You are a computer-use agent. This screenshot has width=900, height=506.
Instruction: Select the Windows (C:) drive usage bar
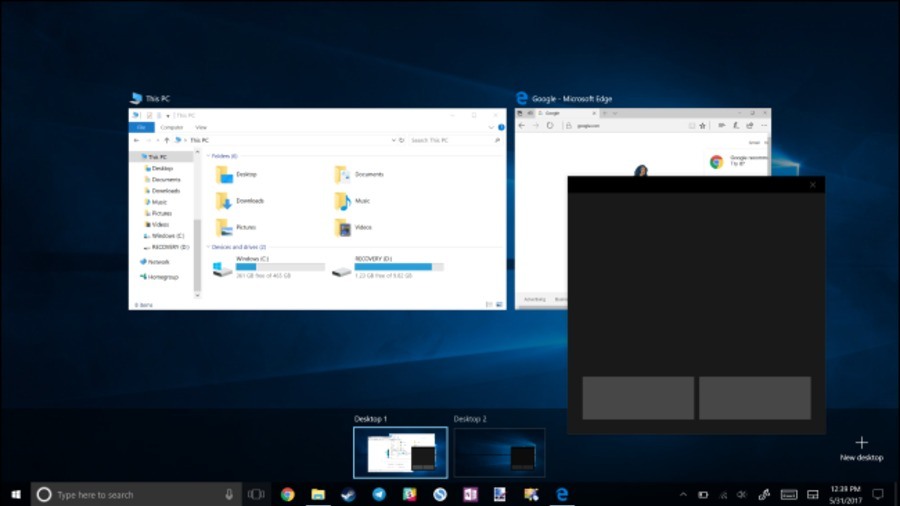point(280,267)
